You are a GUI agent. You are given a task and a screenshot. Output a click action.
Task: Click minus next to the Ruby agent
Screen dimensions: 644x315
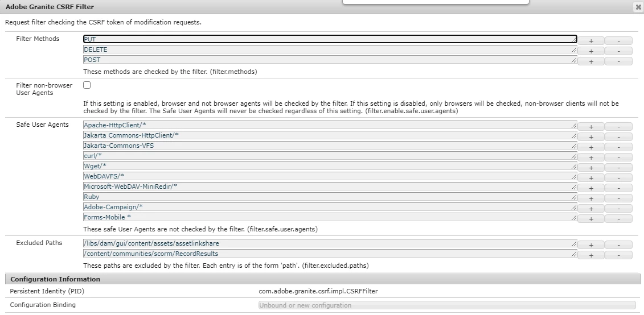[x=618, y=198]
